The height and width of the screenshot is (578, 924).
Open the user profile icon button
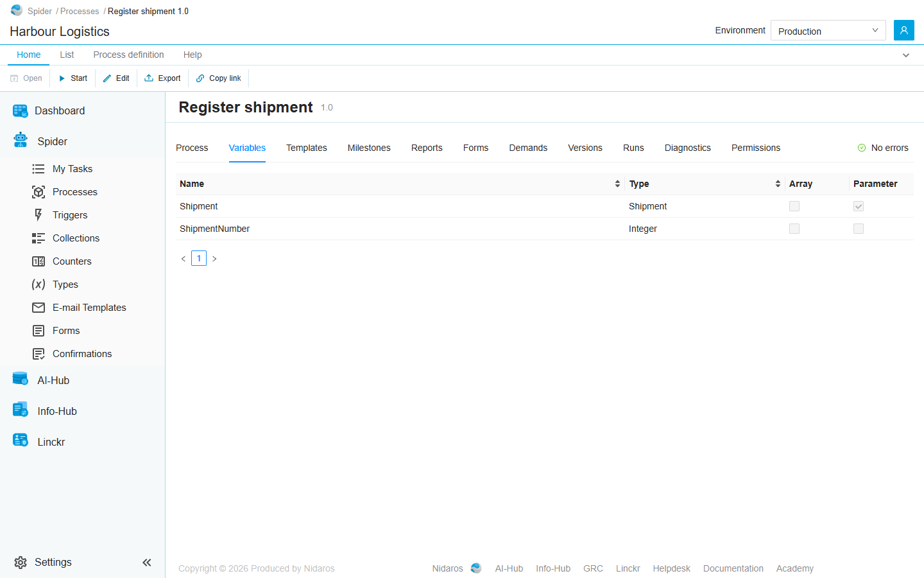[x=904, y=30]
